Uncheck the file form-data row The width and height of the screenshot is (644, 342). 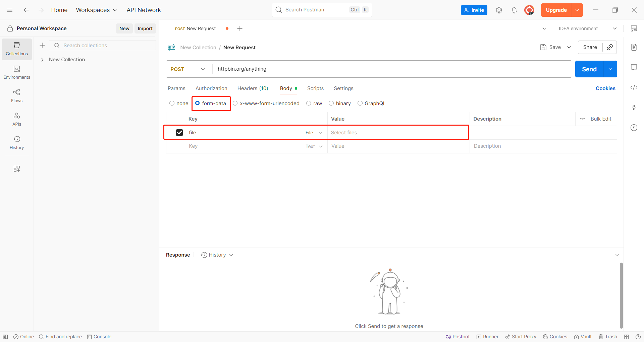tap(179, 132)
